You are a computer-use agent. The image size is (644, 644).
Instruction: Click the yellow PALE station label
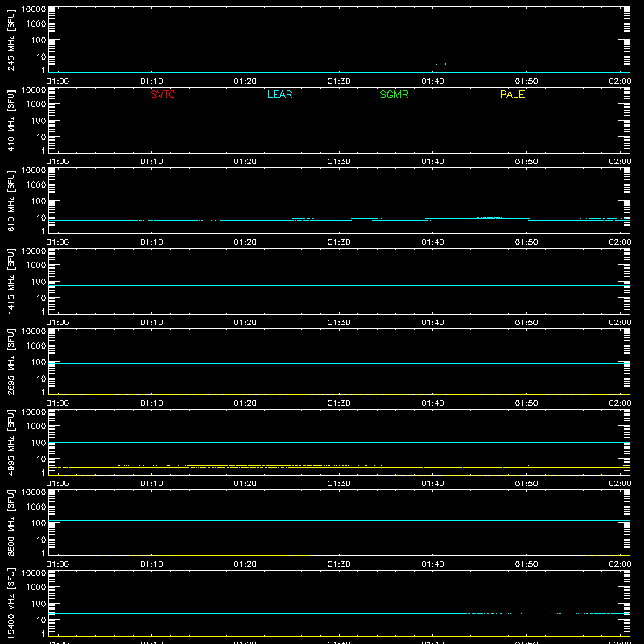click(512, 94)
